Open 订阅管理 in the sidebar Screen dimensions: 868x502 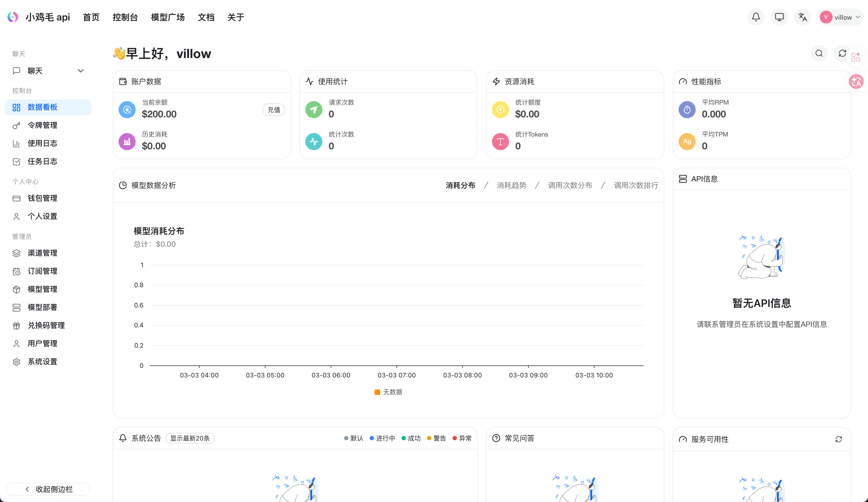pos(48,271)
